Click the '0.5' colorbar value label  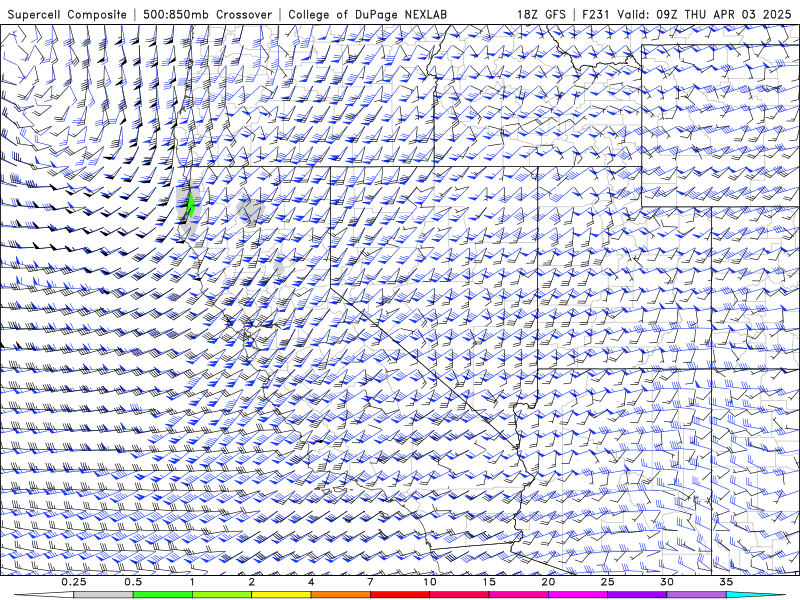(x=133, y=582)
